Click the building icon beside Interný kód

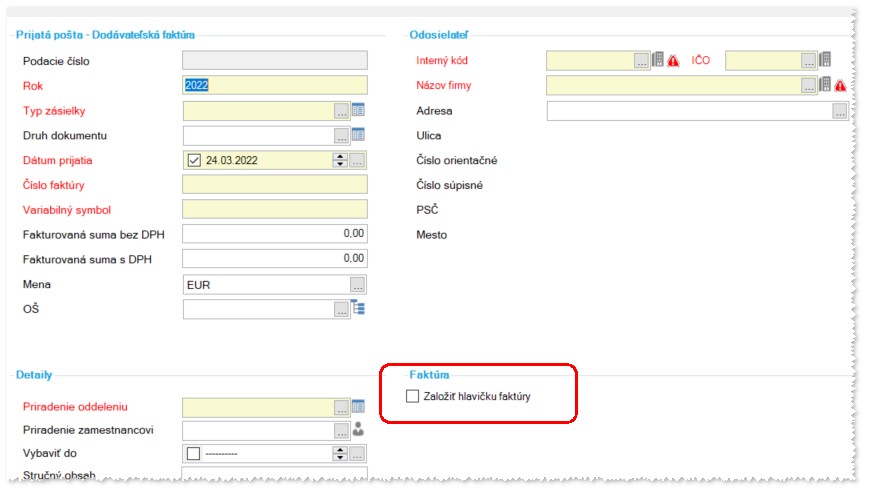[657, 59]
